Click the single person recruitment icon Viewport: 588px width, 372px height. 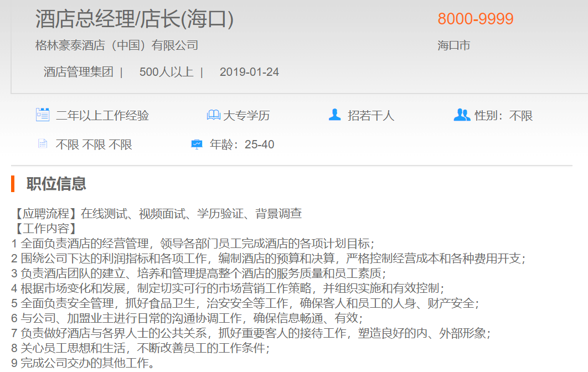(334, 115)
